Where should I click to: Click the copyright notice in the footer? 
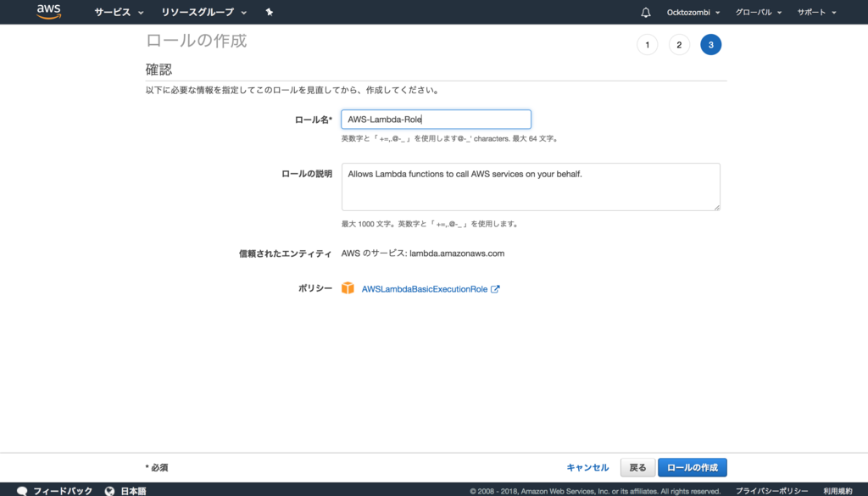pyautogui.click(x=595, y=491)
